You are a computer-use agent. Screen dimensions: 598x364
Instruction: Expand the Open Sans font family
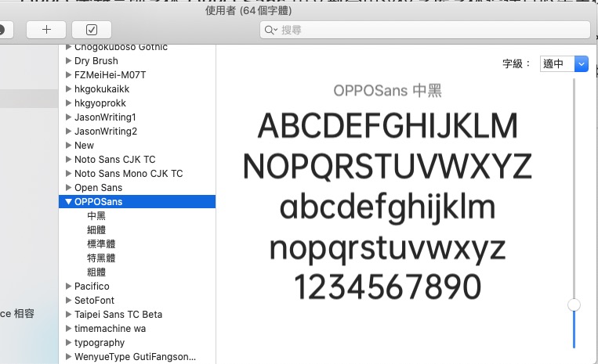69,187
